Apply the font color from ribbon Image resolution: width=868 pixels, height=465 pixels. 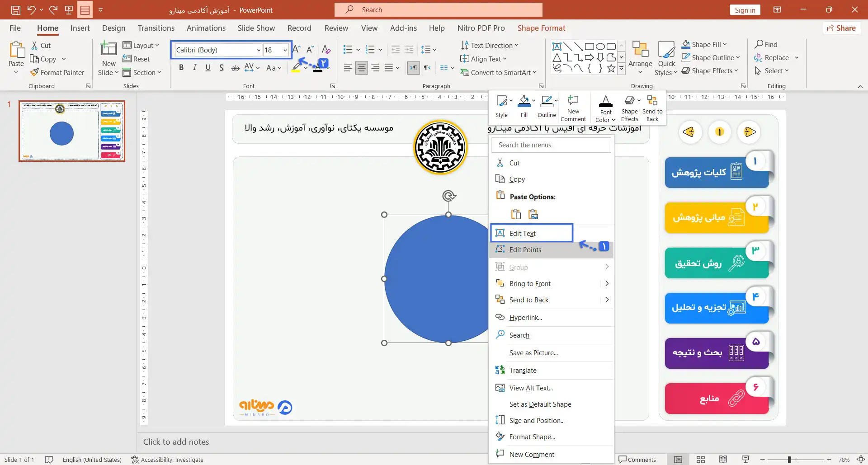[318, 68]
